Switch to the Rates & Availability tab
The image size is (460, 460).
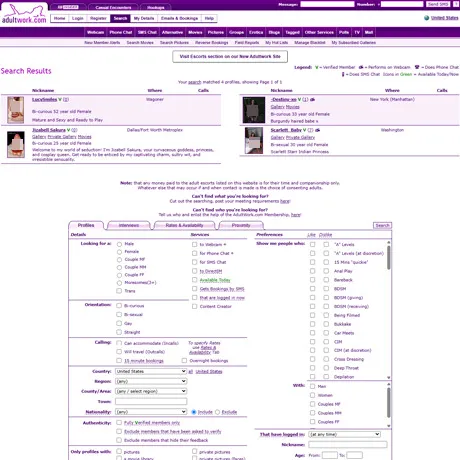point(184,225)
